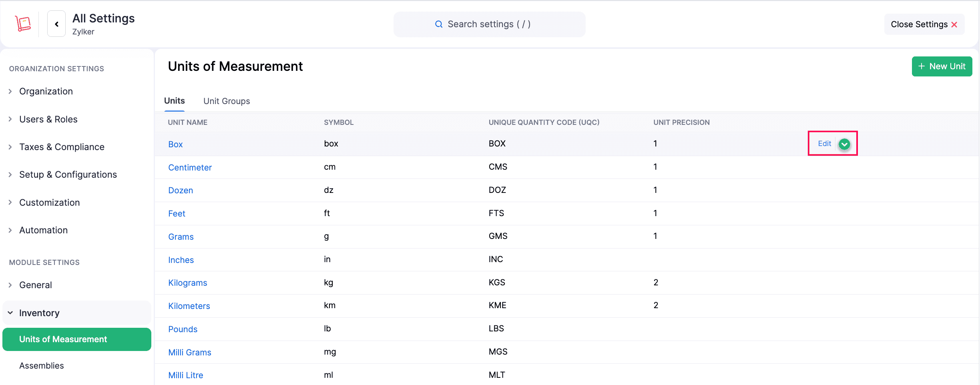Select Assemblies in the sidebar
This screenshot has width=980, height=385.
[41, 365]
